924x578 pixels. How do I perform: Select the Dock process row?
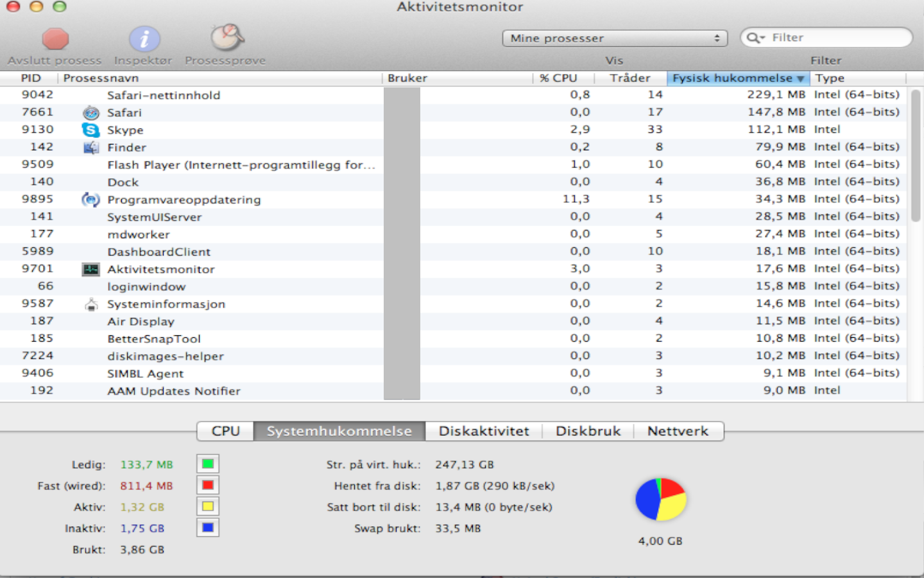[453, 182]
